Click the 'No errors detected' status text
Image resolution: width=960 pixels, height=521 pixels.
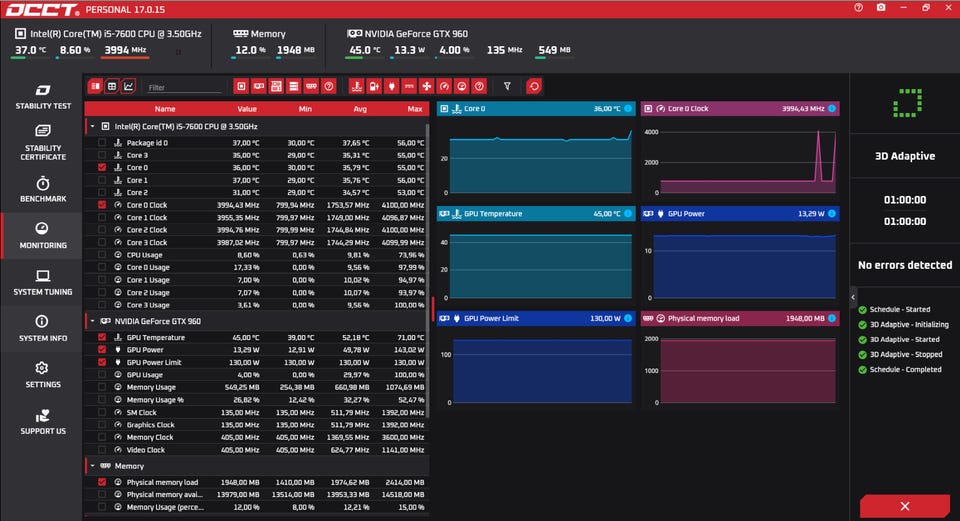click(x=905, y=265)
